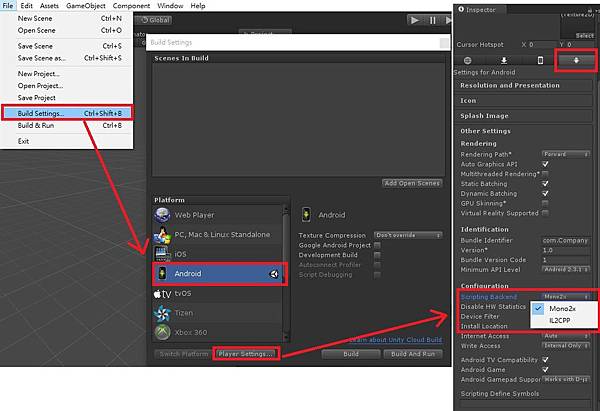Open the Component menu
This screenshot has height=411, width=600.
[x=131, y=6]
